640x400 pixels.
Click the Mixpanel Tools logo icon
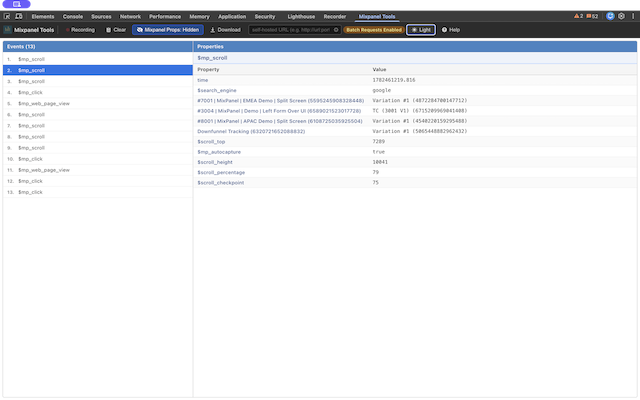8,30
